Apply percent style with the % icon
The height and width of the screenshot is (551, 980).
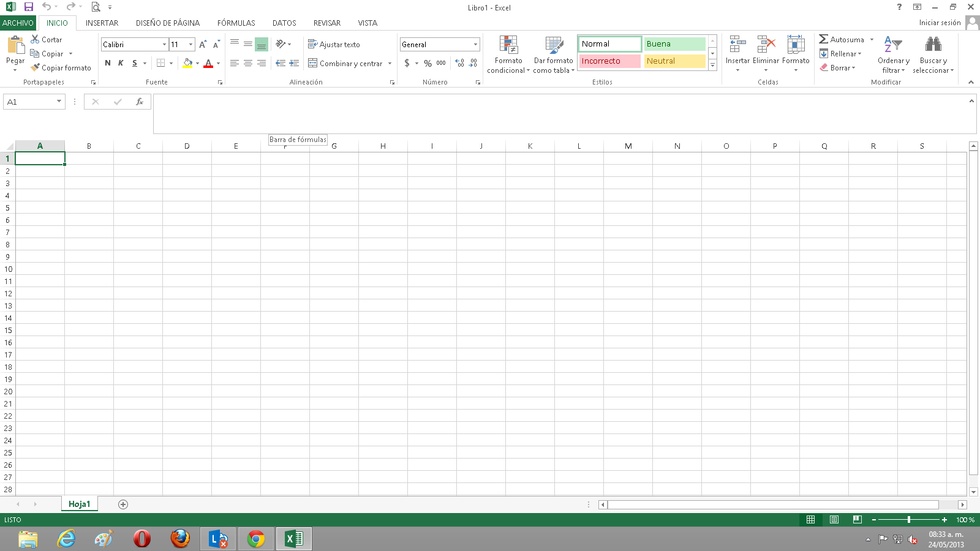click(426, 62)
